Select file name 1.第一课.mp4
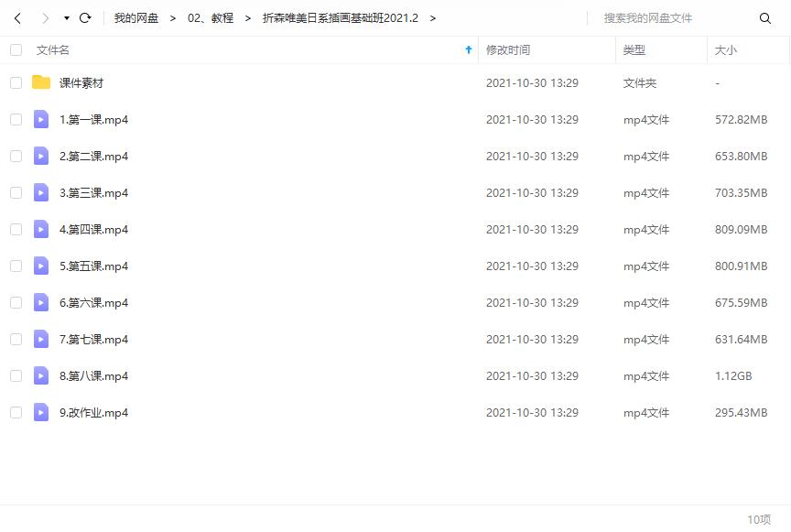The height and width of the screenshot is (532, 791). [x=93, y=120]
